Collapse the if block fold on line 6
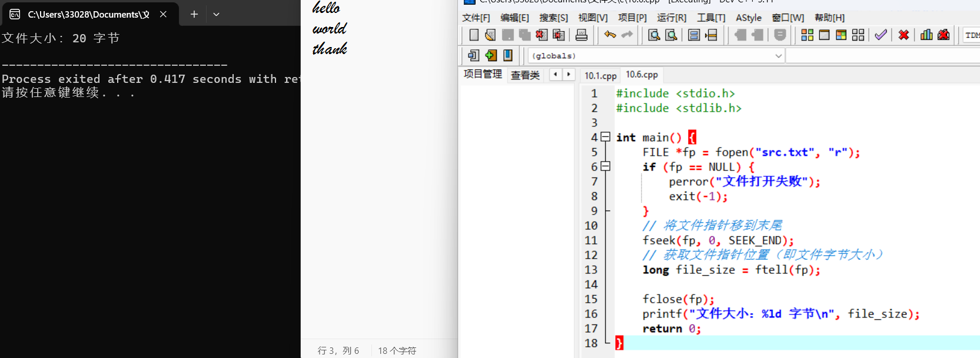Image resolution: width=980 pixels, height=358 pixels. pos(605,166)
